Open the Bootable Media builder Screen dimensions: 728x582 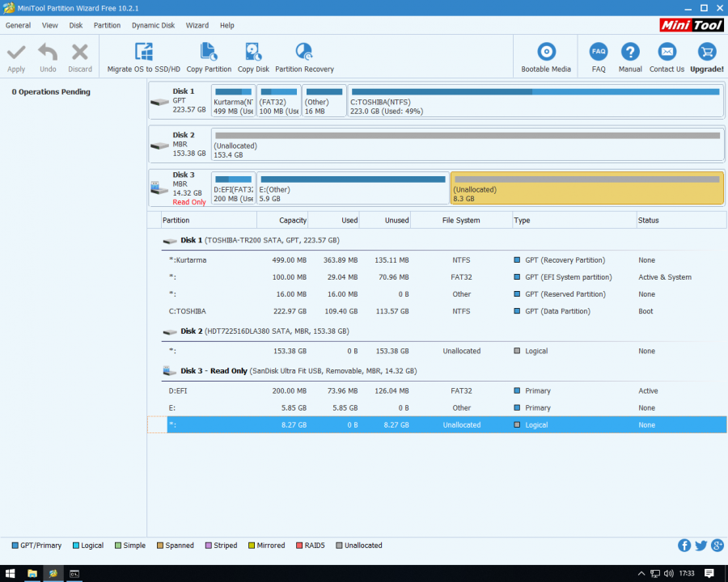pyautogui.click(x=546, y=53)
